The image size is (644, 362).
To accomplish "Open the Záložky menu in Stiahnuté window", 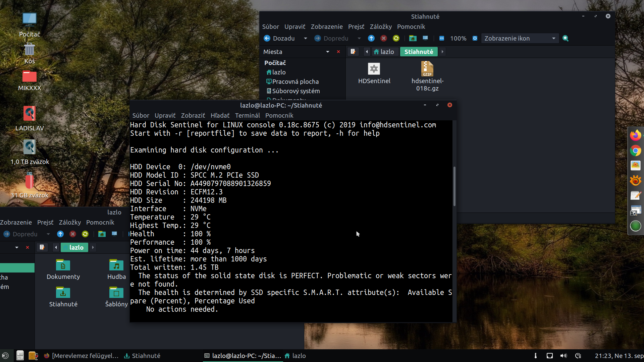I will tap(380, 26).
